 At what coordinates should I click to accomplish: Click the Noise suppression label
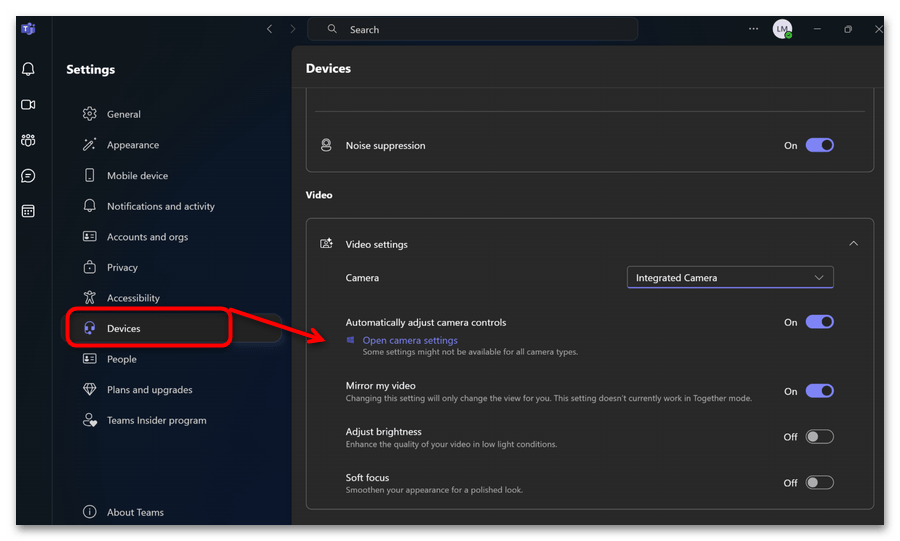(385, 146)
